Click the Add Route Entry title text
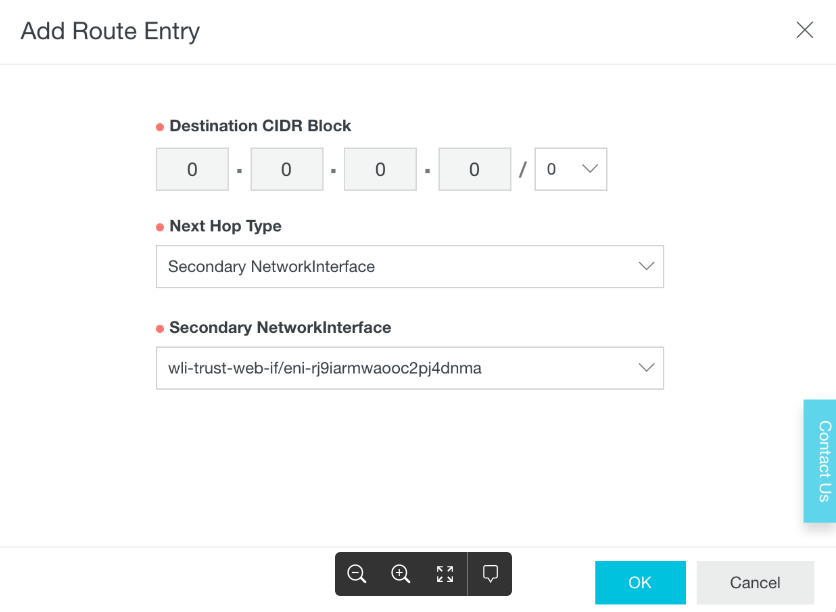 coord(110,31)
